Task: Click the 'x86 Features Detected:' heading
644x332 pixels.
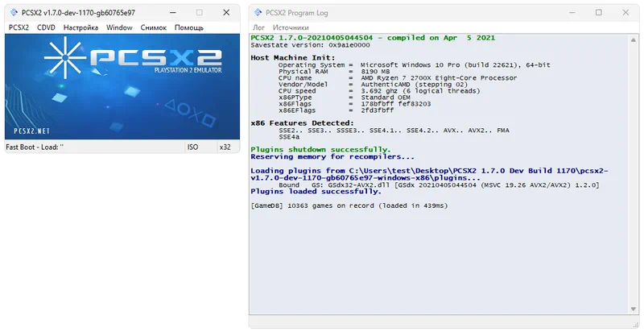Action: click(302, 122)
